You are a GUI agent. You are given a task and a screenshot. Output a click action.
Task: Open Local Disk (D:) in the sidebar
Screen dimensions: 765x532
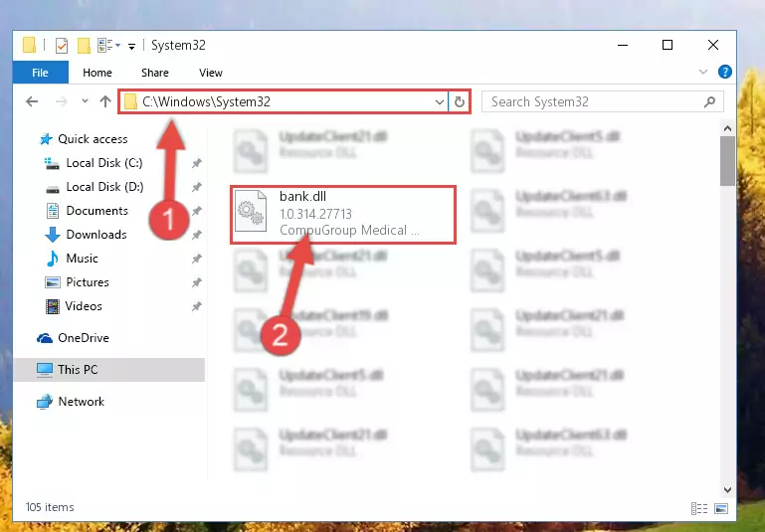pos(104,187)
